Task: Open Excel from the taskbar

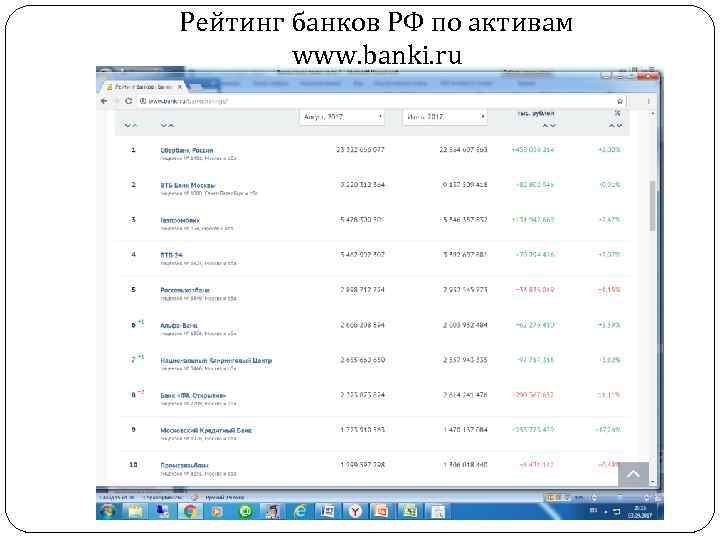Action: pyautogui.click(x=409, y=511)
